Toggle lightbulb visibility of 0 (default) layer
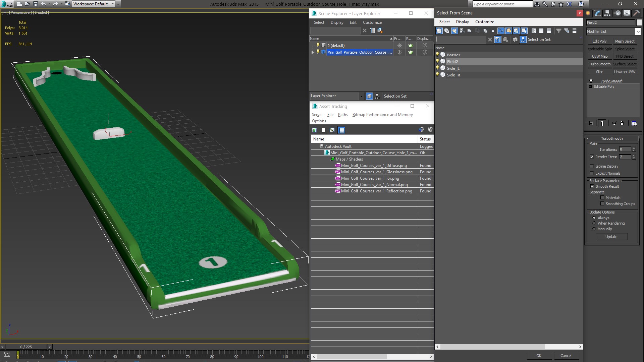The image size is (644, 362). pyautogui.click(x=318, y=45)
